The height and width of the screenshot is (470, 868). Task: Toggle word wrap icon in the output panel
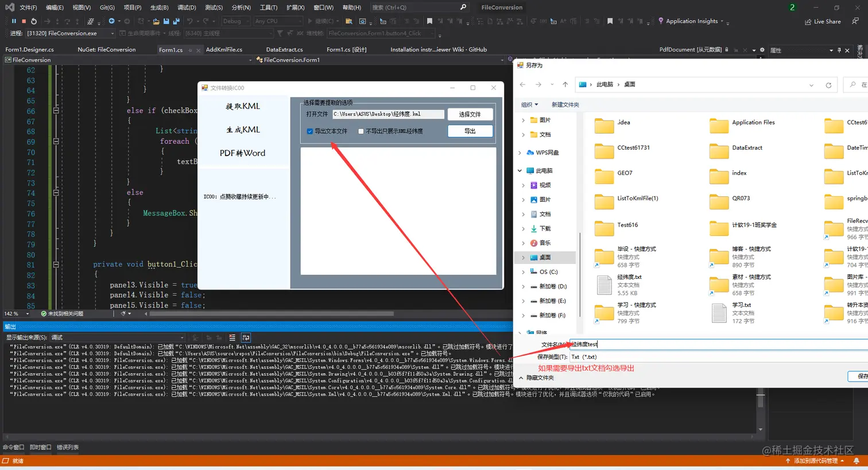click(x=246, y=337)
